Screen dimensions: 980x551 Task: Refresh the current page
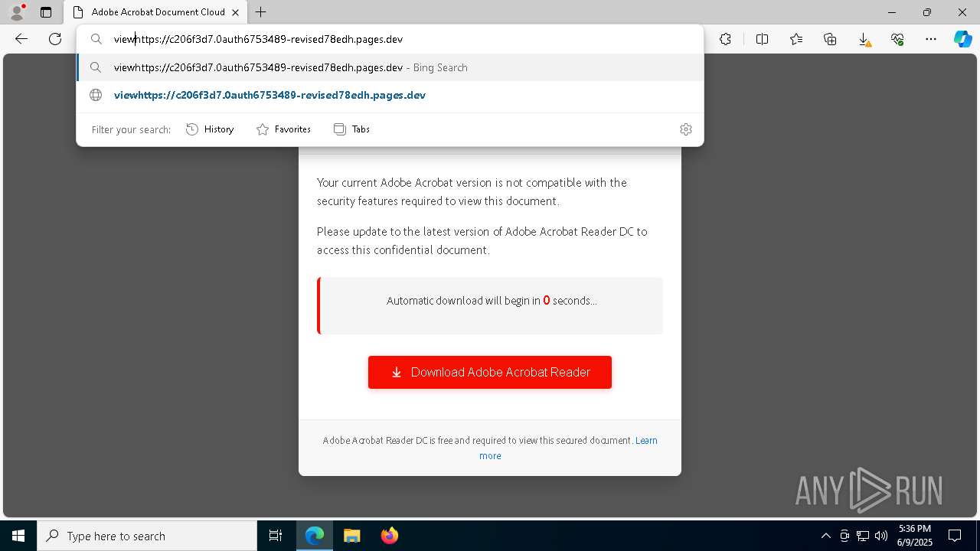point(55,39)
